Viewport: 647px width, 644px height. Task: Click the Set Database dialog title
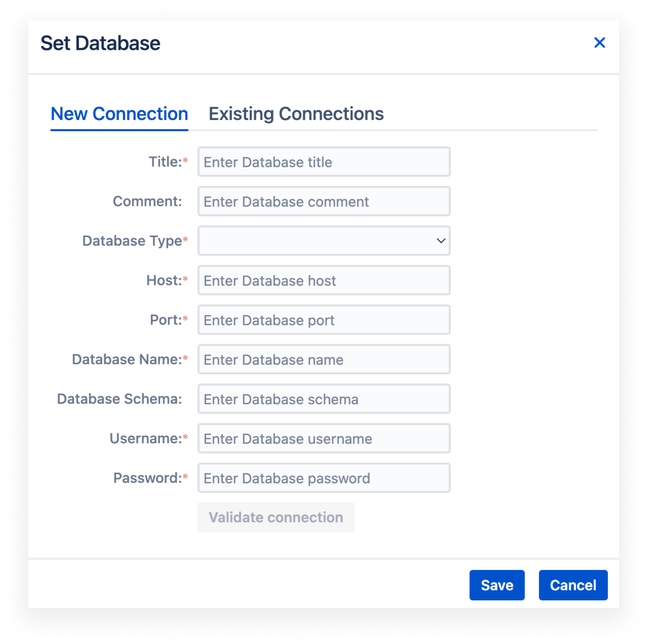click(100, 43)
